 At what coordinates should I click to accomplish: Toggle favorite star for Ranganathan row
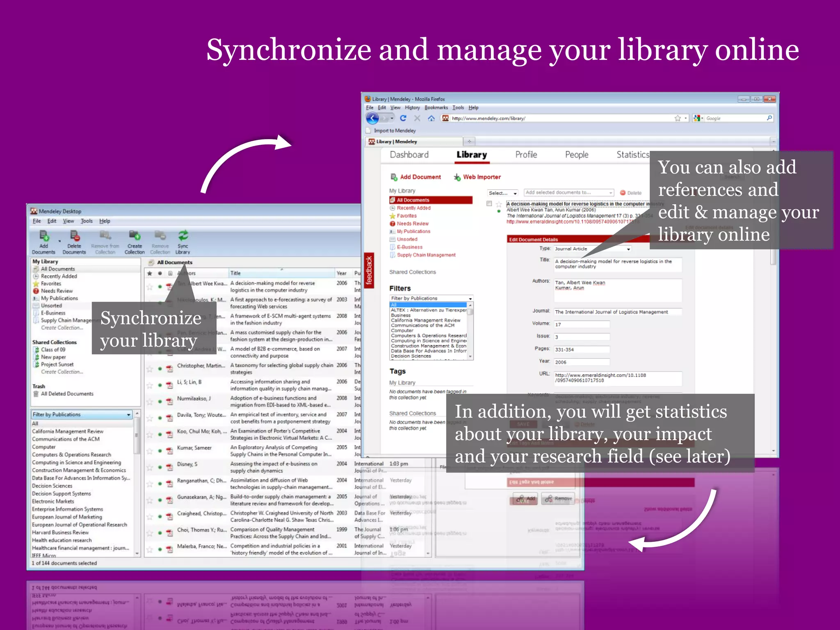[150, 484]
